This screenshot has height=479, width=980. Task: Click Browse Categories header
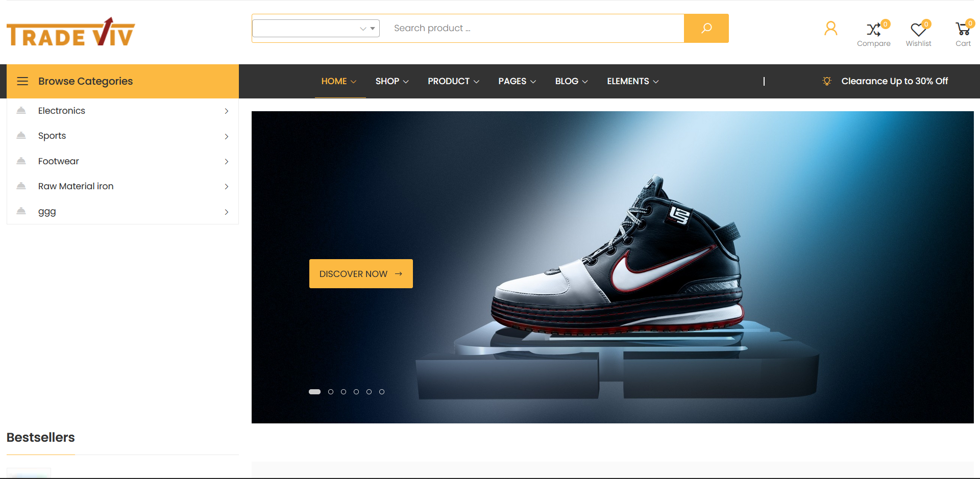click(x=122, y=81)
